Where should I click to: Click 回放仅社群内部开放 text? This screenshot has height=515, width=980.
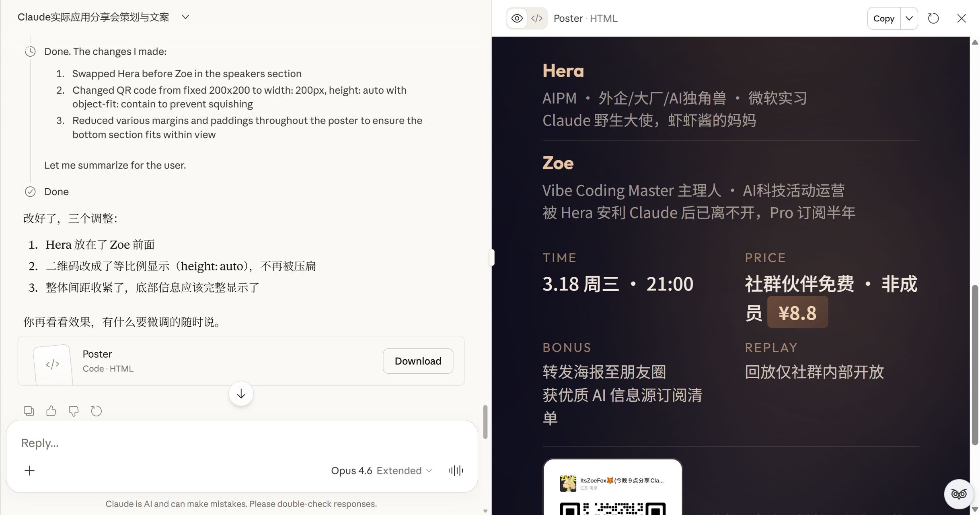pyautogui.click(x=814, y=372)
